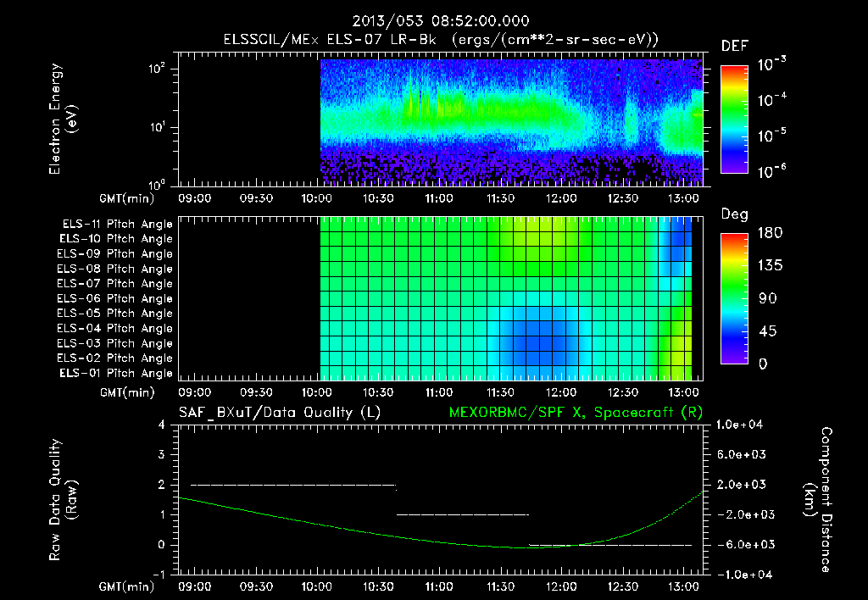Screen dimensions: 868x600
Task: Click the 45 degree scale value
Action: tap(770, 331)
